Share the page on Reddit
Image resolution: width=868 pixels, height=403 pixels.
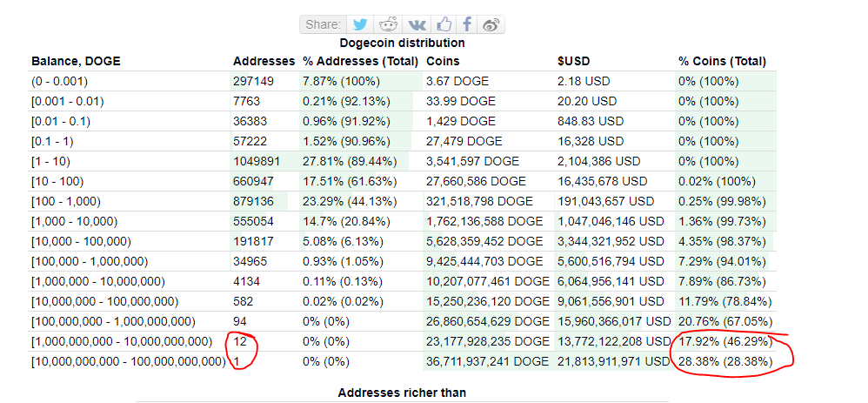coord(388,24)
